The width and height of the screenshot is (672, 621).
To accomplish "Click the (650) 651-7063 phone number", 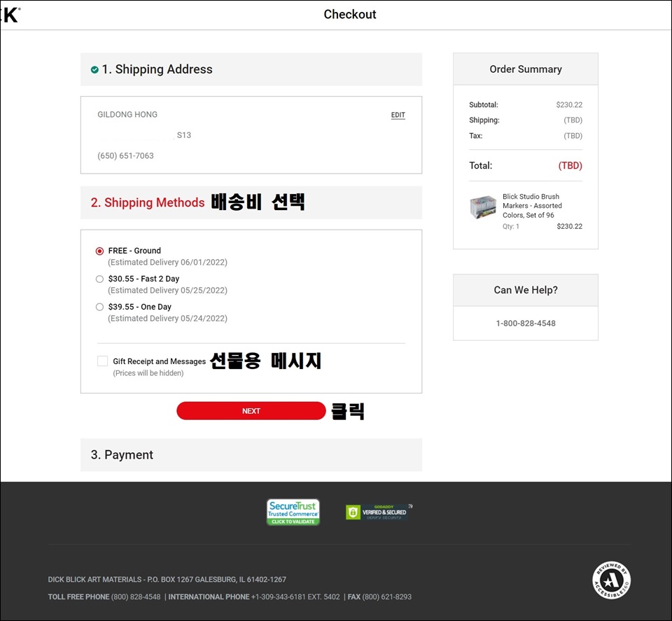I will (x=125, y=155).
